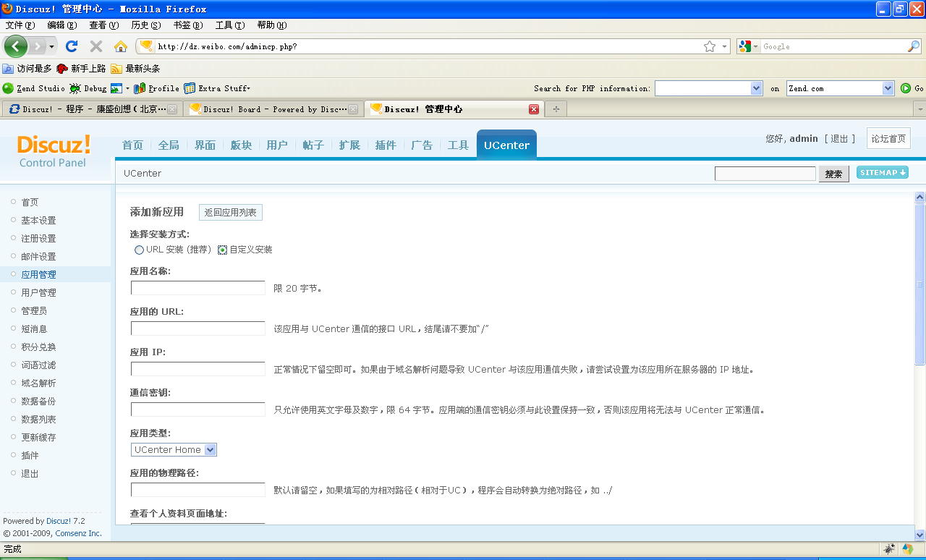Viewport: 926px width, 560px height.
Task: Click the magnifier icon in Google search box
Action: pos(914,46)
